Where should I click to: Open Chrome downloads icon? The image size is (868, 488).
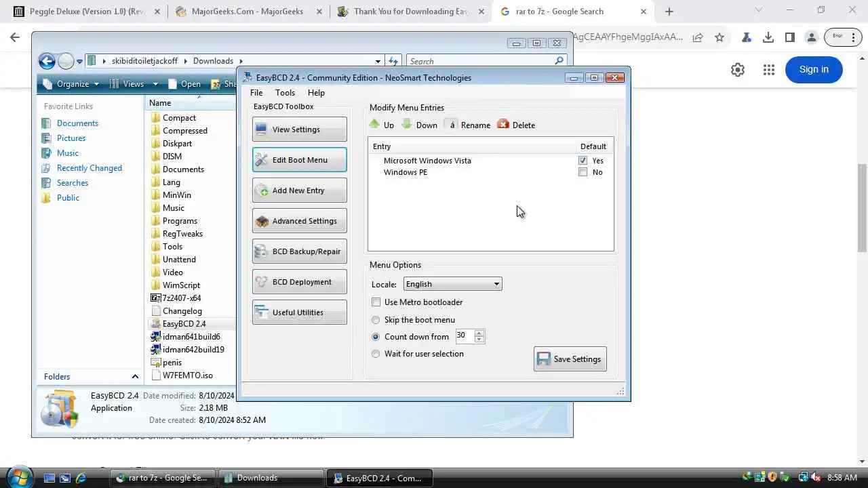point(768,37)
